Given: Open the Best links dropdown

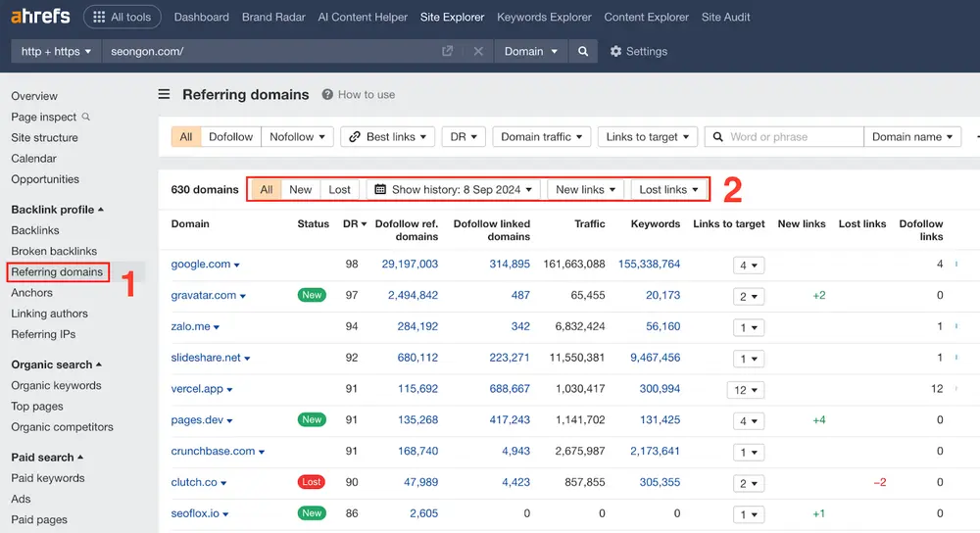Looking at the screenshot, I should 387,137.
